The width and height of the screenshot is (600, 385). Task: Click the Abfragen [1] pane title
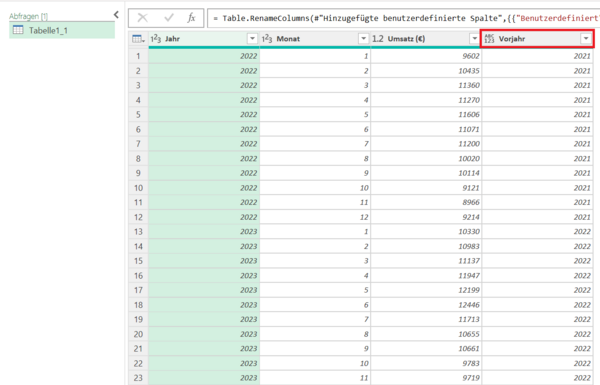pos(28,16)
